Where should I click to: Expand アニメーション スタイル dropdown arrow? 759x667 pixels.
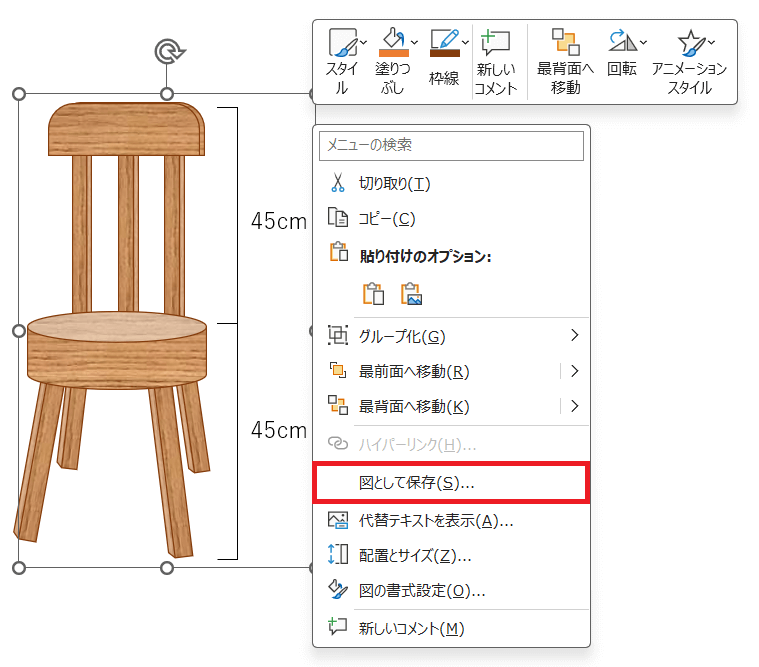point(712,43)
